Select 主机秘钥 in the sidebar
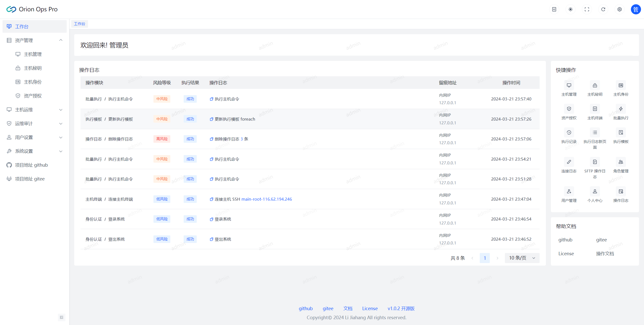Viewport: 644px width, 325px height. point(33,68)
